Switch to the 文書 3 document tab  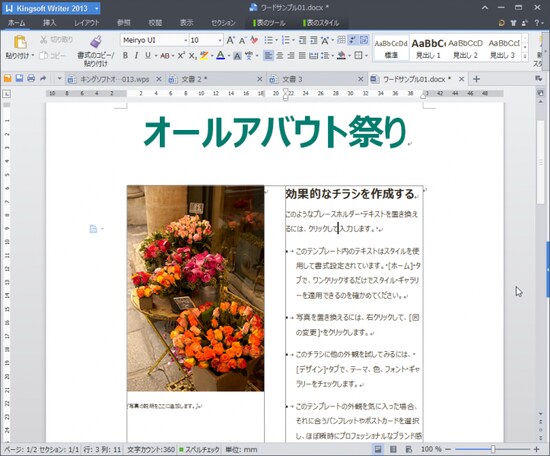tap(316, 79)
